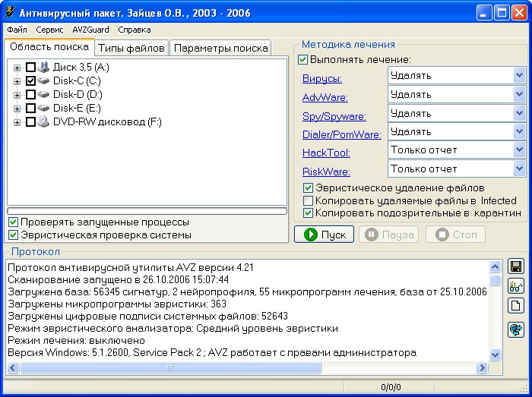
Task: Select the DVD-RW дисковод (F:) tree label
Action: (x=107, y=121)
